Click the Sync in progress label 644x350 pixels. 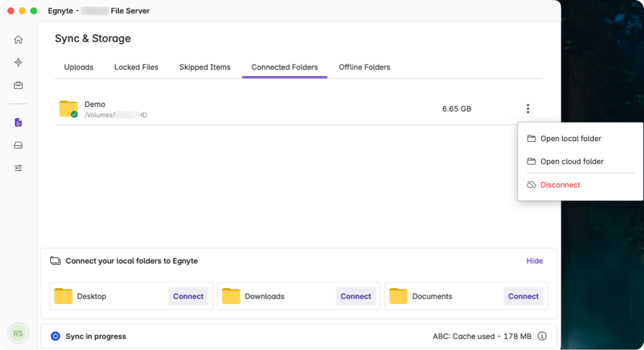(95, 336)
